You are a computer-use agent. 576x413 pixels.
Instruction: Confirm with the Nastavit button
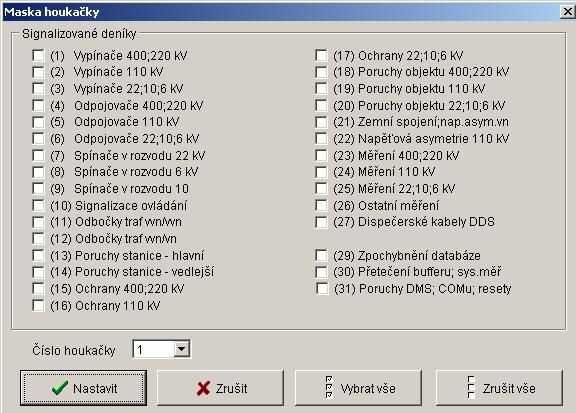click(x=83, y=388)
